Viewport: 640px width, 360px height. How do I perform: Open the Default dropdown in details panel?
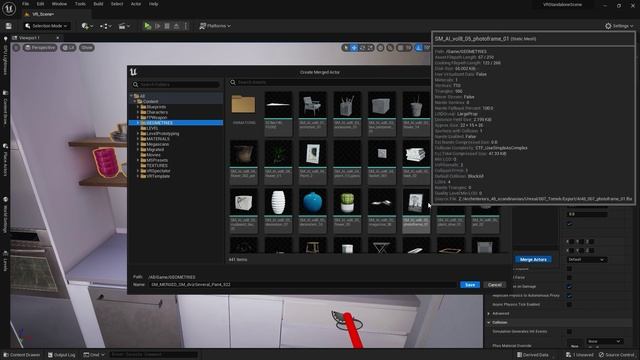point(587,260)
